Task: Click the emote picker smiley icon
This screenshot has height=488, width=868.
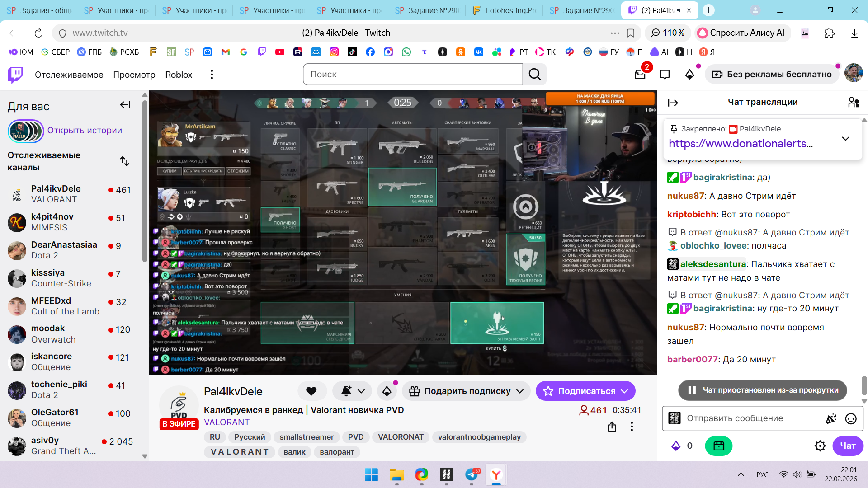Action: (x=851, y=419)
